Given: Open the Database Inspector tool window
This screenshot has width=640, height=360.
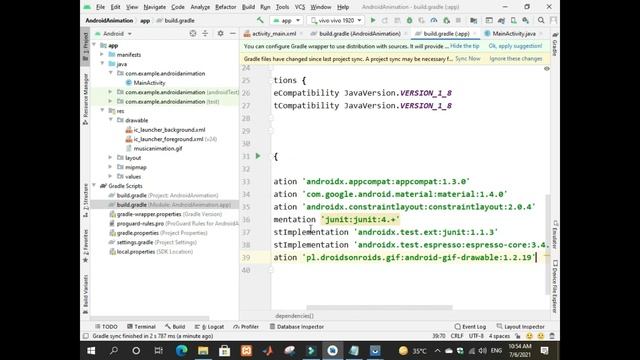Looking at the screenshot, I should [297, 327].
